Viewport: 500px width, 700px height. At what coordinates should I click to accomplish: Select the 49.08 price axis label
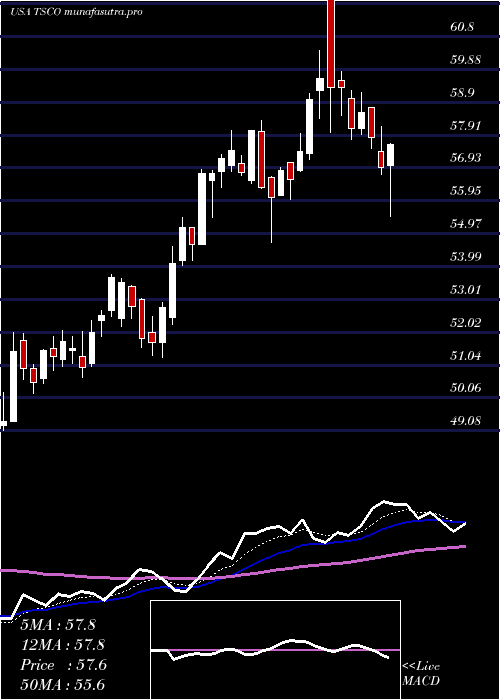coord(466,421)
